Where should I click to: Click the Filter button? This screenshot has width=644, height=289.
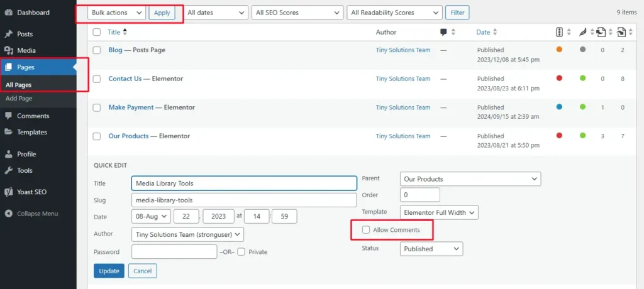click(458, 13)
